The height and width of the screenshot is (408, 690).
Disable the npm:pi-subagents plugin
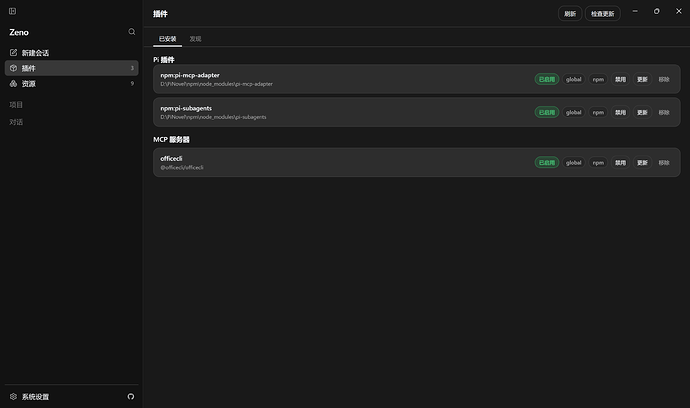[620, 112]
